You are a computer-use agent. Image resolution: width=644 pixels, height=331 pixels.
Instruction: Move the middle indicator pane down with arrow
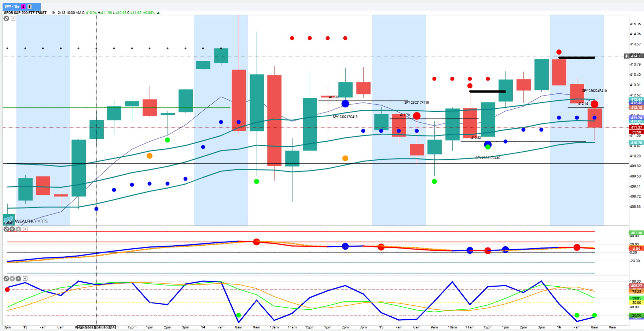click(x=12, y=229)
